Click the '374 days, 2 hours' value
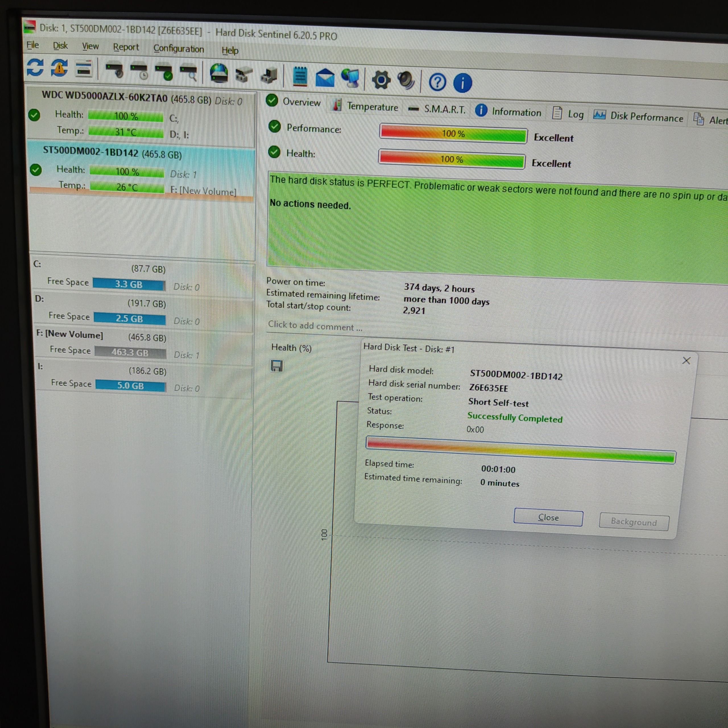 (439, 288)
